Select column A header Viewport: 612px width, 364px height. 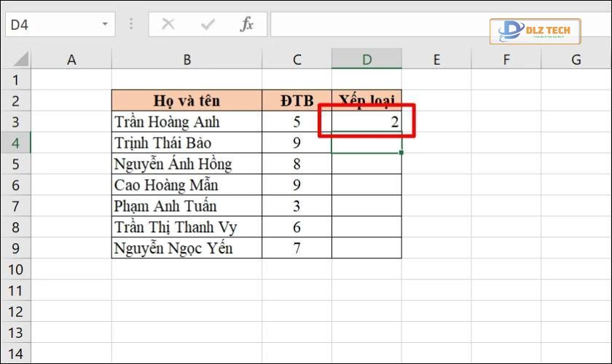[x=71, y=59]
